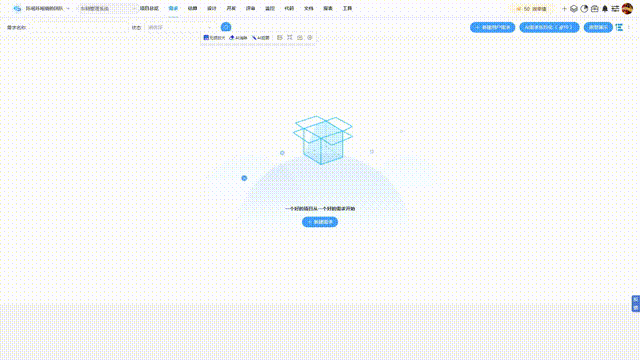Open the 工具 tab
This screenshot has height=360, width=640.
pyautogui.click(x=347, y=8)
